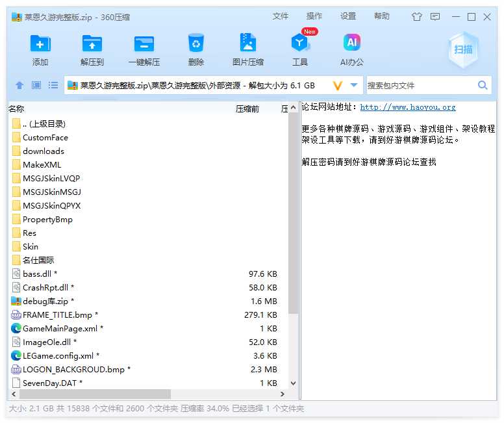This screenshot has width=504, height=423.
Task: Click the 删除 (Delete) trash icon
Action: (195, 43)
